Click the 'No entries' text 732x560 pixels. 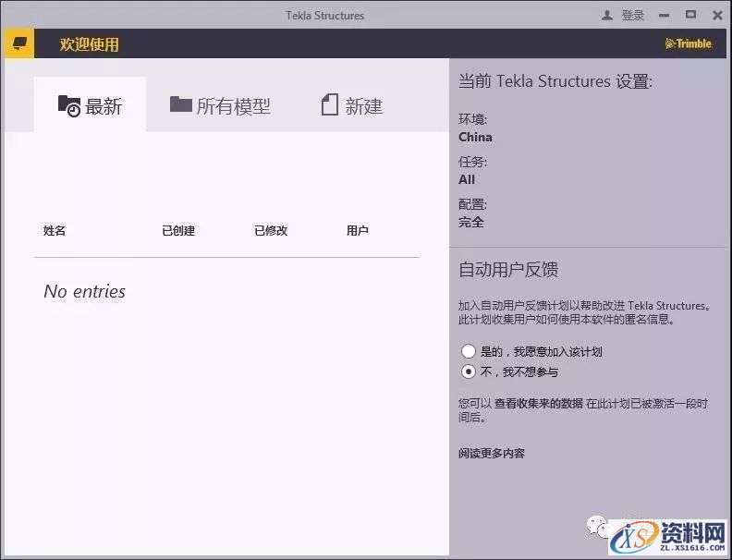click(84, 292)
